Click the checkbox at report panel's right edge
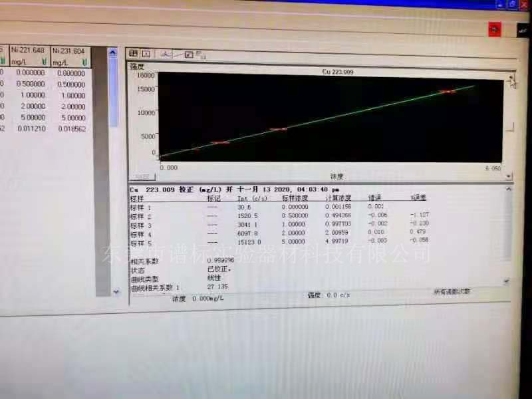This screenshot has width=532, height=399. pyautogui.click(x=507, y=281)
